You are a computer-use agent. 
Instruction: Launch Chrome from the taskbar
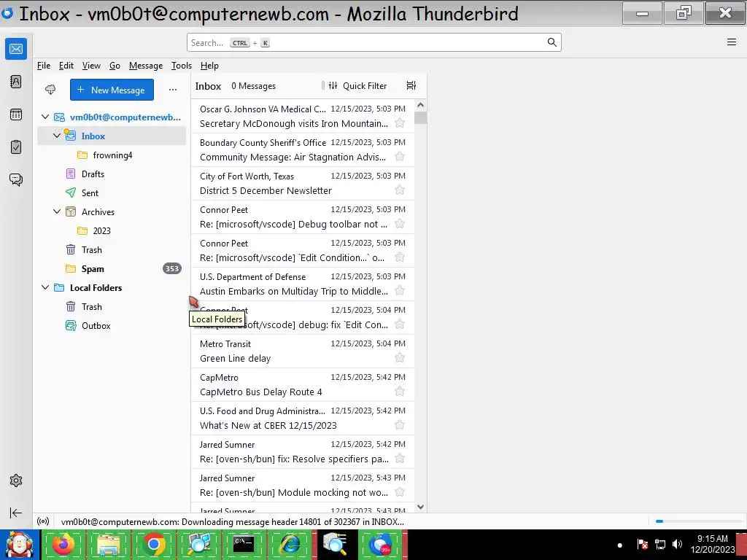point(153,544)
